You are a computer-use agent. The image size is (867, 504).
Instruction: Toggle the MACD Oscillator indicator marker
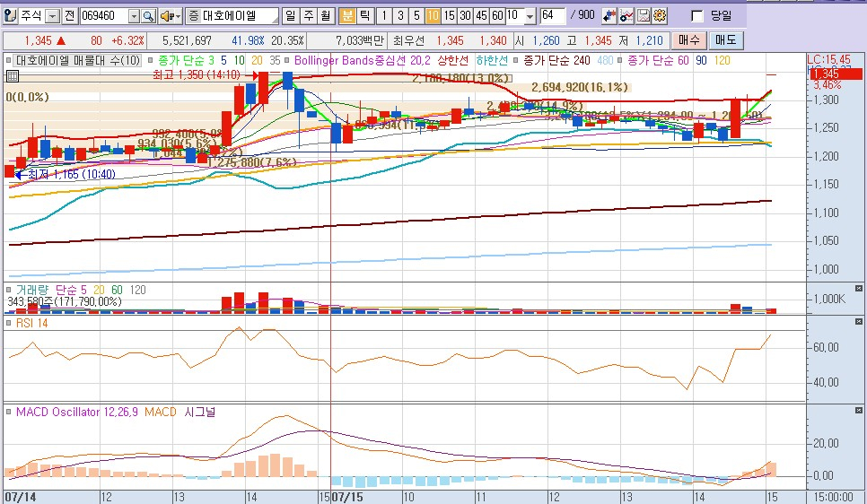pos(10,412)
